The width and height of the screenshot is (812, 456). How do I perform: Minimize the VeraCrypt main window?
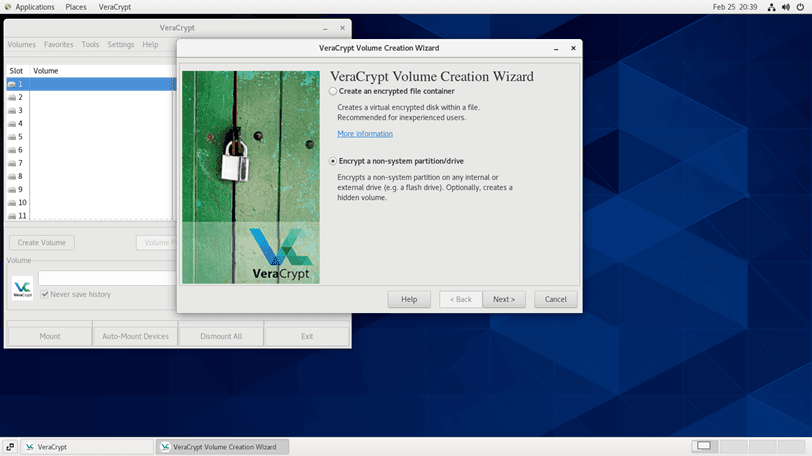[325, 28]
